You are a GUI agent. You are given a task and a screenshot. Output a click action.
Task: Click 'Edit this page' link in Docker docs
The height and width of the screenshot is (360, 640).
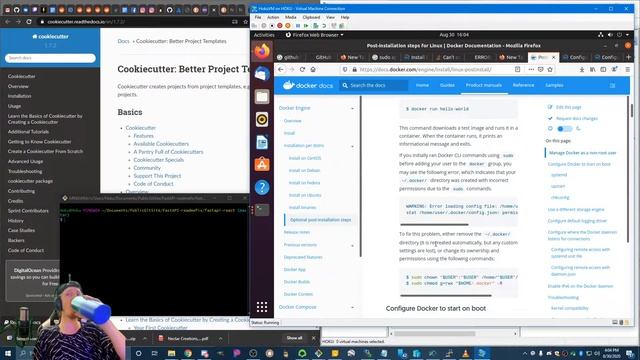[x=568, y=107]
